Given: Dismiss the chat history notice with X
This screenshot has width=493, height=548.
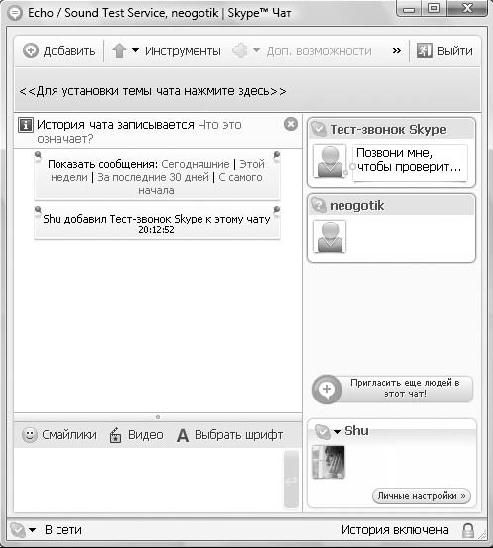Looking at the screenshot, I should 291,124.
